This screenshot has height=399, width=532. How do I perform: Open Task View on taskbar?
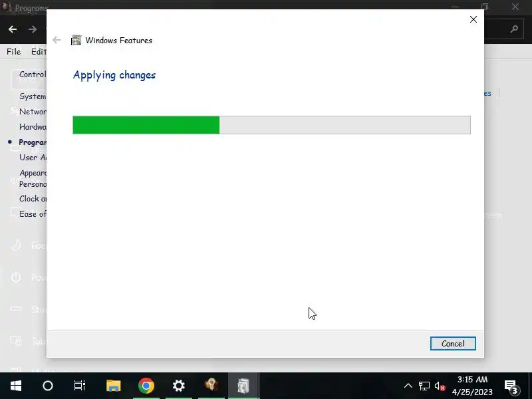pos(80,386)
